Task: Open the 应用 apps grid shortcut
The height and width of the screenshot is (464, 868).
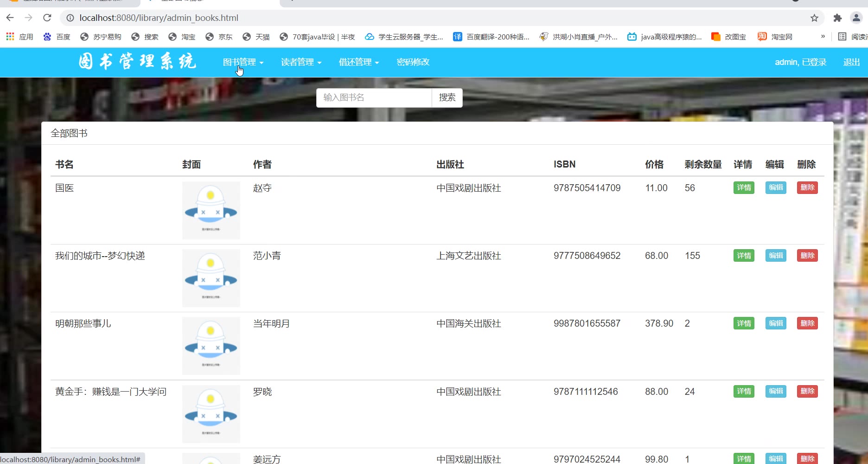Action: (19, 37)
